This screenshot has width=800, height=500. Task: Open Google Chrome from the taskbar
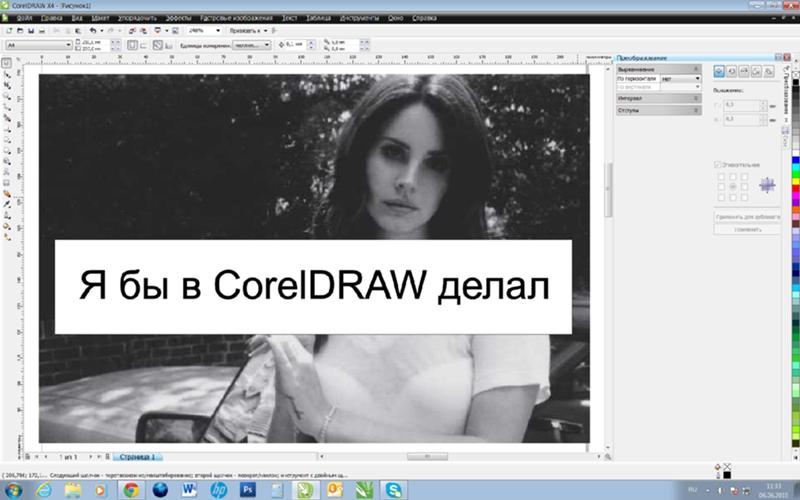pos(131,490)
